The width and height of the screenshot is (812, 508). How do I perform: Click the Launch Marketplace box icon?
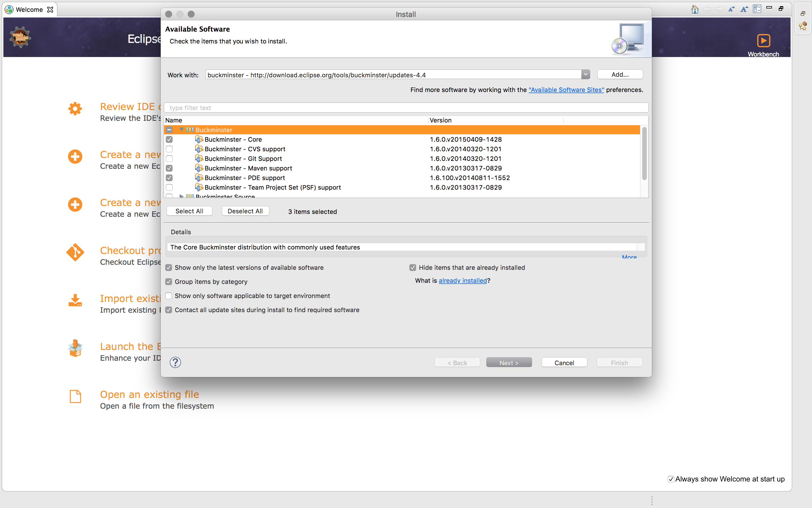(x=75, y=349)
